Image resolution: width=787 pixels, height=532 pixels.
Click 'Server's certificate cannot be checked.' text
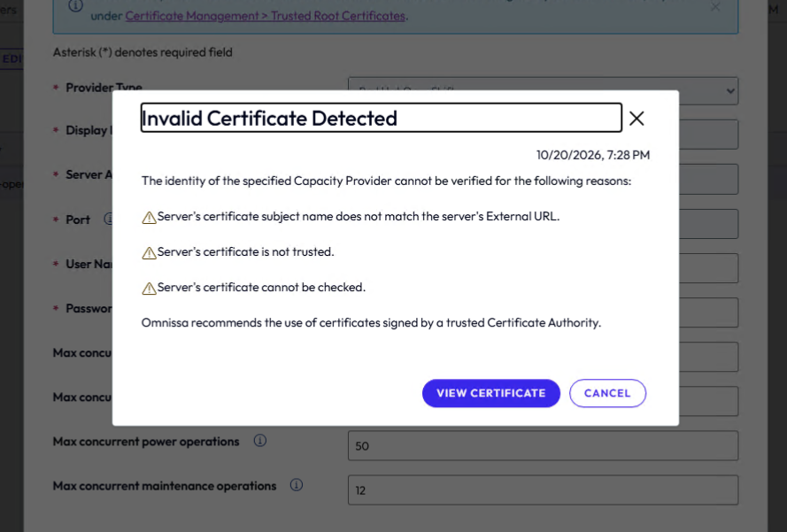[261, 287]
